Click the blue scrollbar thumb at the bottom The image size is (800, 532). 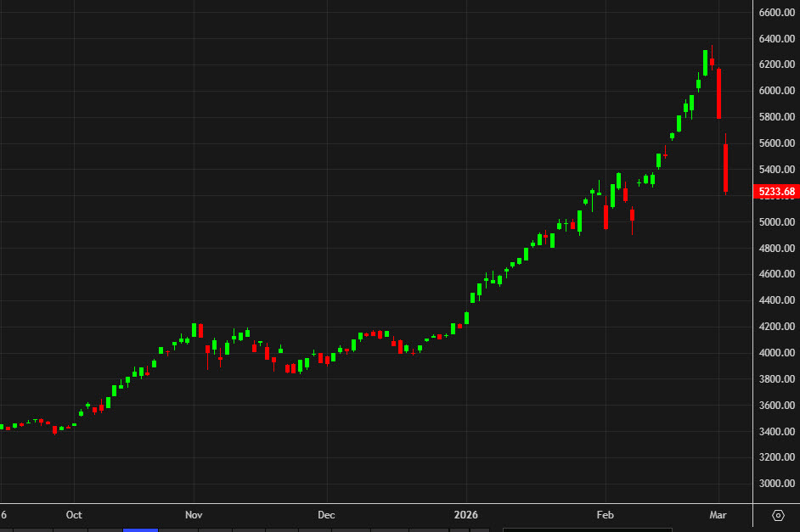click(141, 529)
